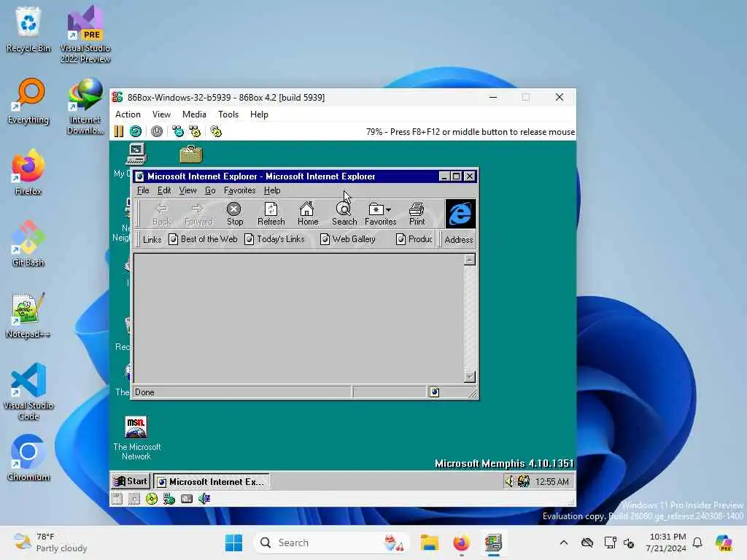The height and width of the screenshot is (560, 747).
Task: Click the 86Box ACPI shutdown power icon
Action: [x=157, y=131]
